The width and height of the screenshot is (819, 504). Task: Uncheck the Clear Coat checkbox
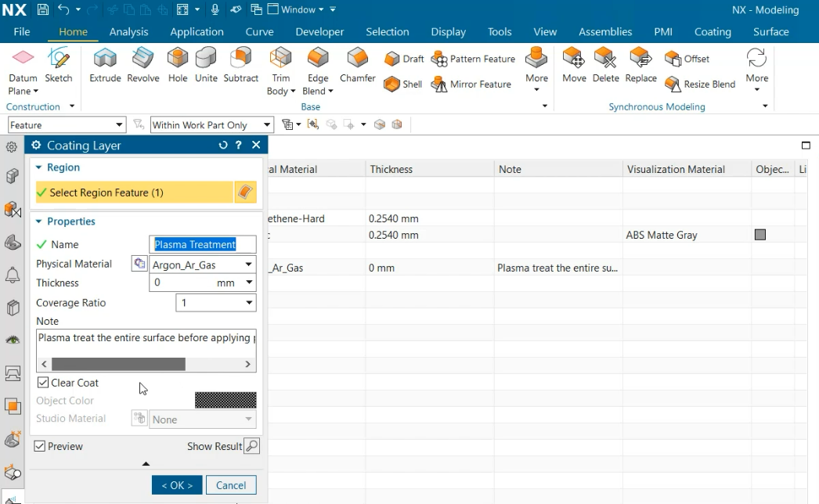click(43, 383)
